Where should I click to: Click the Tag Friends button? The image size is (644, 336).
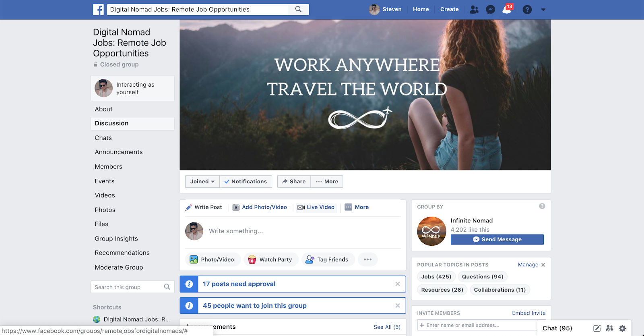pyautogui.click(x=328, y=259)
